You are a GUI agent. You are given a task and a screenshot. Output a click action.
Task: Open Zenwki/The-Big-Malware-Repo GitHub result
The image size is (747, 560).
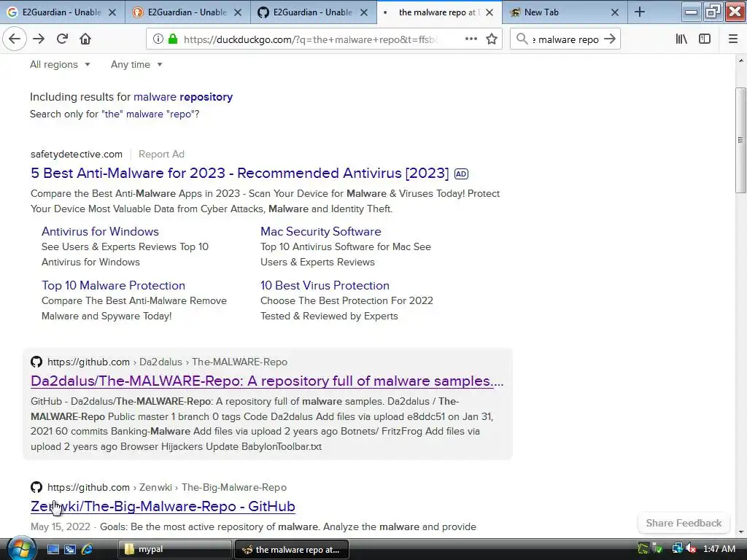click(163, 506)
